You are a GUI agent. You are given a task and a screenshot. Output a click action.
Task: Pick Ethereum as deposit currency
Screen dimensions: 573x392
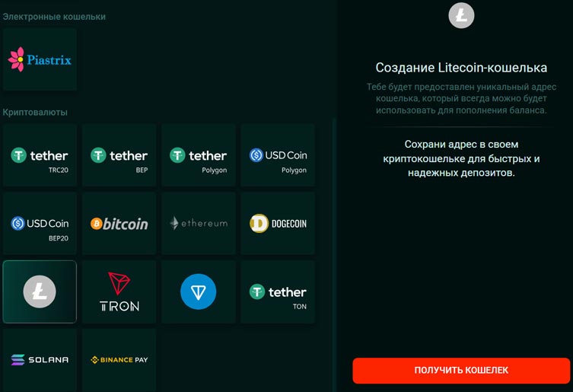(x=199, y=224)
